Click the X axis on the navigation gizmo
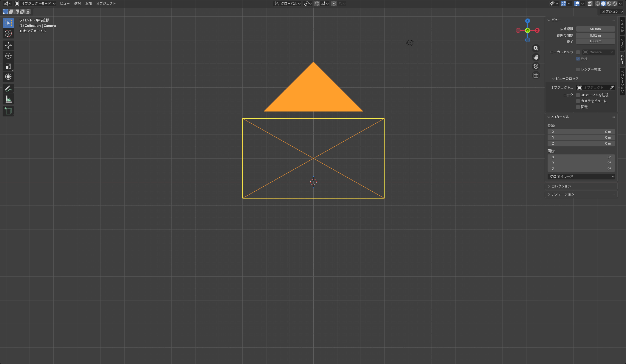 click(537, 30)
